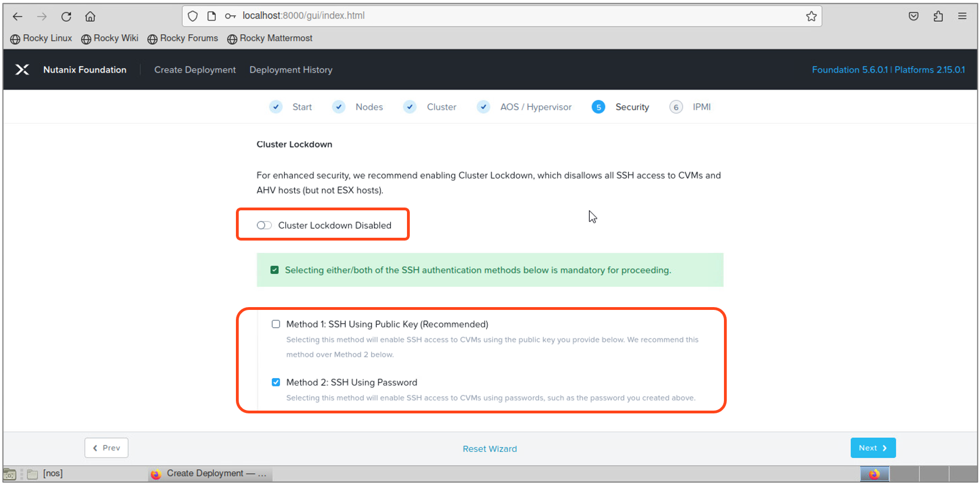The width and height of the screenshot is (980, 485).
Task: Click the completed Nodes step checkmark icon
Action: coord(339,107)
